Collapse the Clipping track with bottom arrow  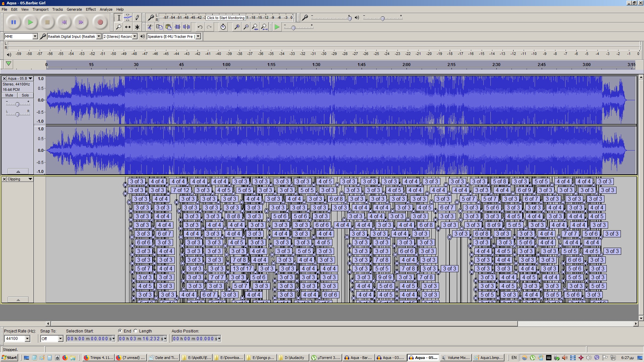tap(18, 300)
